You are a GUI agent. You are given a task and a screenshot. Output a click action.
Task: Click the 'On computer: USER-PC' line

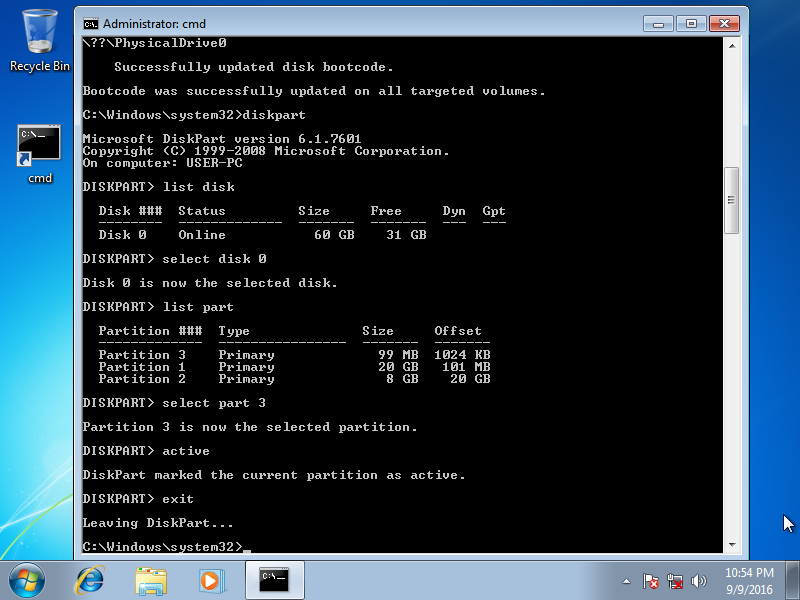162,163
